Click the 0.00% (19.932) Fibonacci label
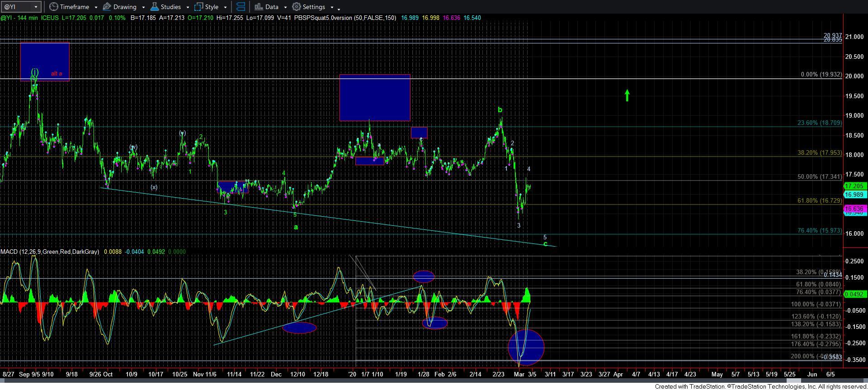868x390 pixels. pos(821,74)
